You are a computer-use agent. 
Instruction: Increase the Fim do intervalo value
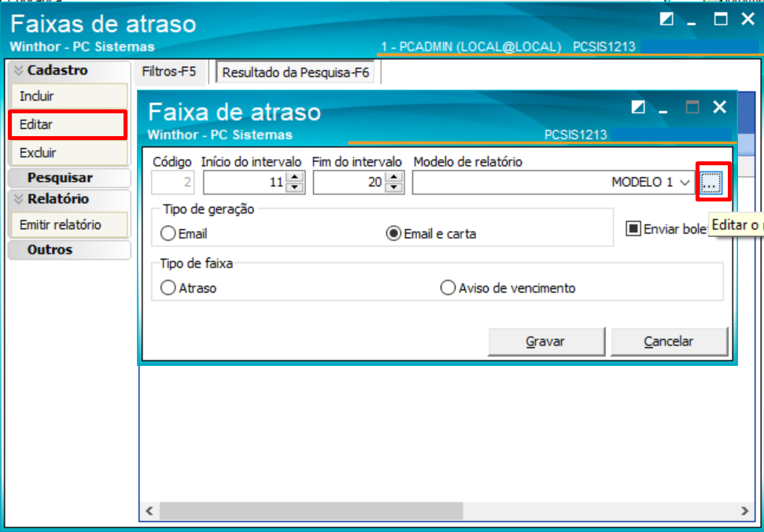click(394, 177)
